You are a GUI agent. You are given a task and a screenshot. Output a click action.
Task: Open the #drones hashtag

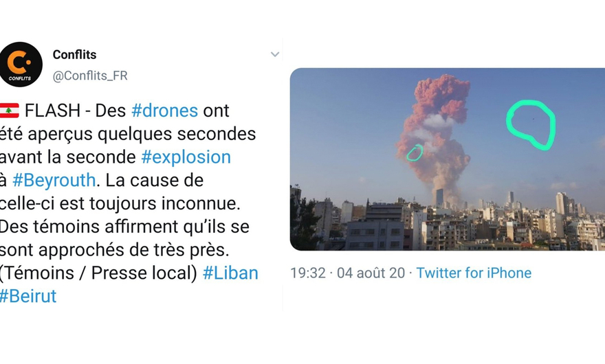(x=165, y=111)
